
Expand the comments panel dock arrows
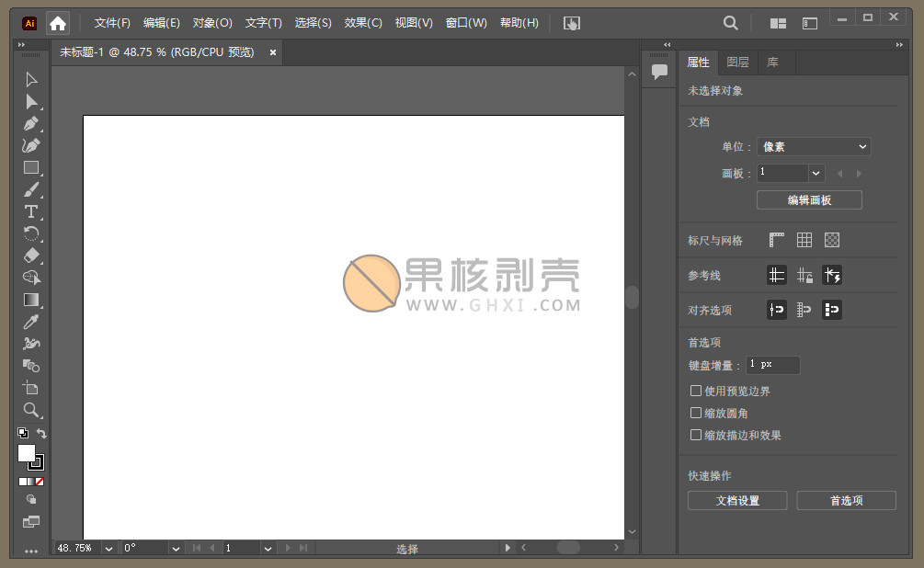coord(667,45)
